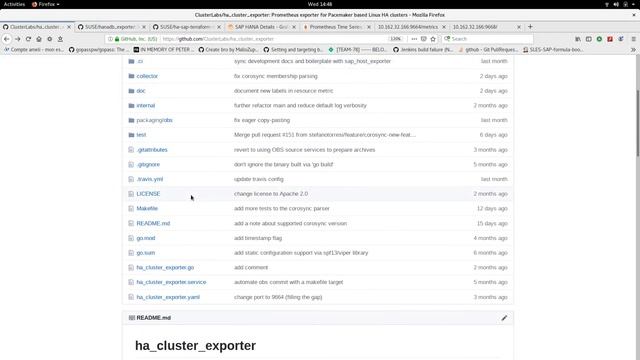Open the system volume indicator
The image size is (640, 360).
pyautogui.click(x=616, y=4)
